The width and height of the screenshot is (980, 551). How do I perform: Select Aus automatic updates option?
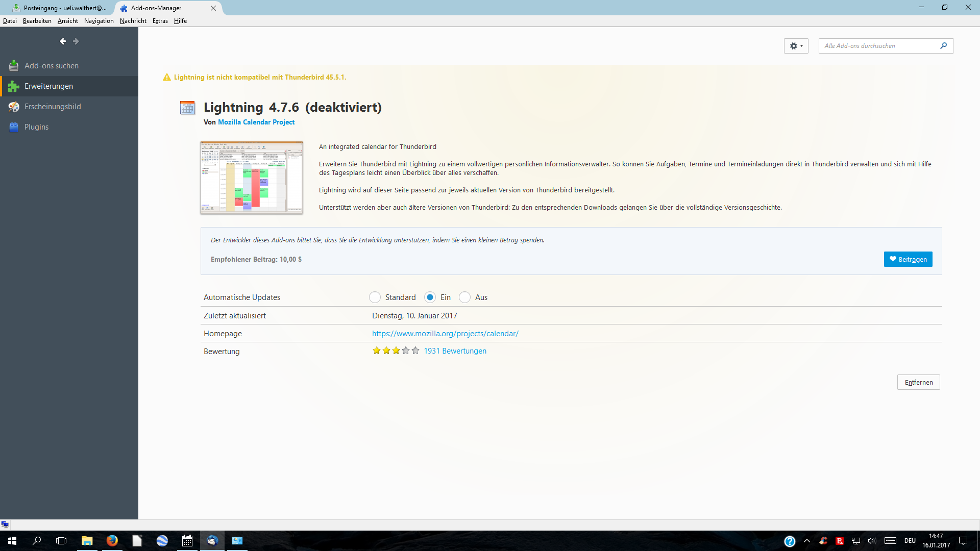pyautogui.click(x=464, y=297)
